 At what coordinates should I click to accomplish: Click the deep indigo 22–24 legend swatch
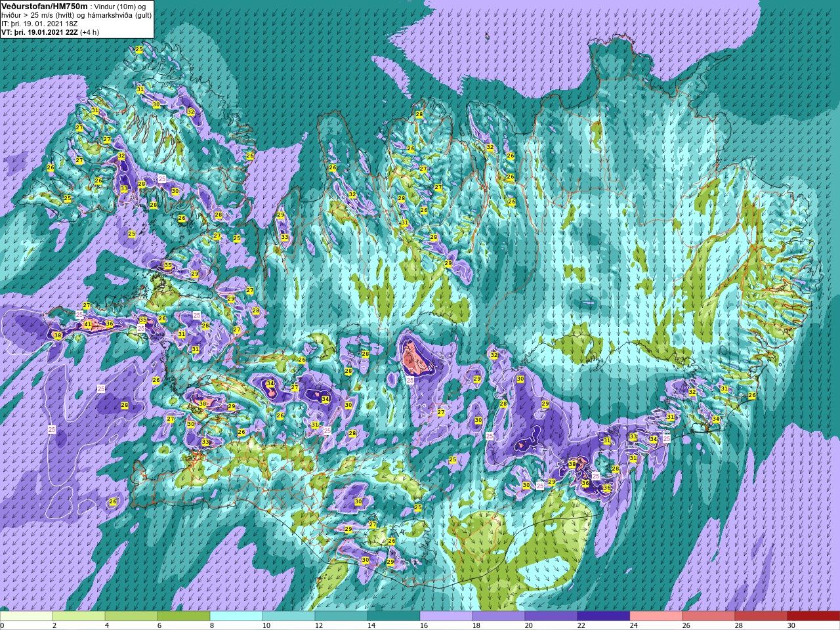[x=604, y=616]
